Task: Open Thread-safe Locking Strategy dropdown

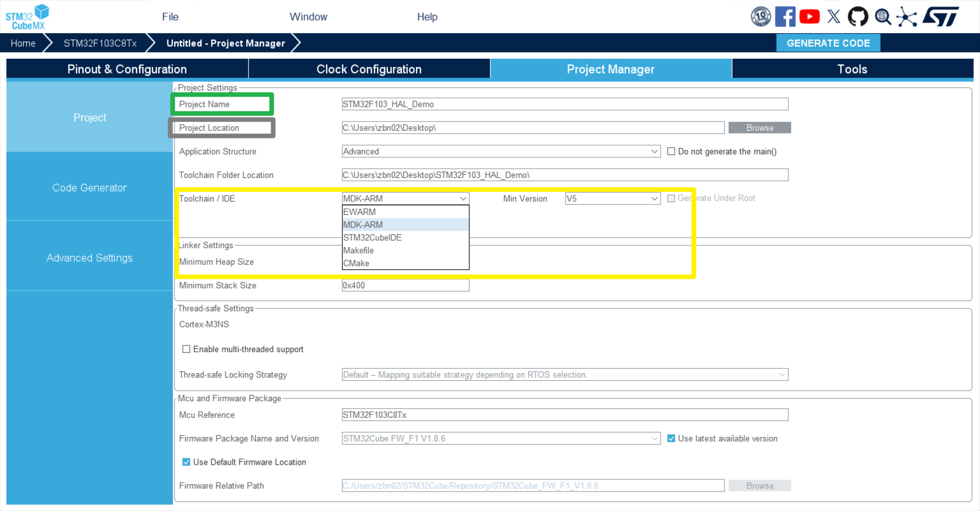Action: pyautogui.click(x=565, y=375)
